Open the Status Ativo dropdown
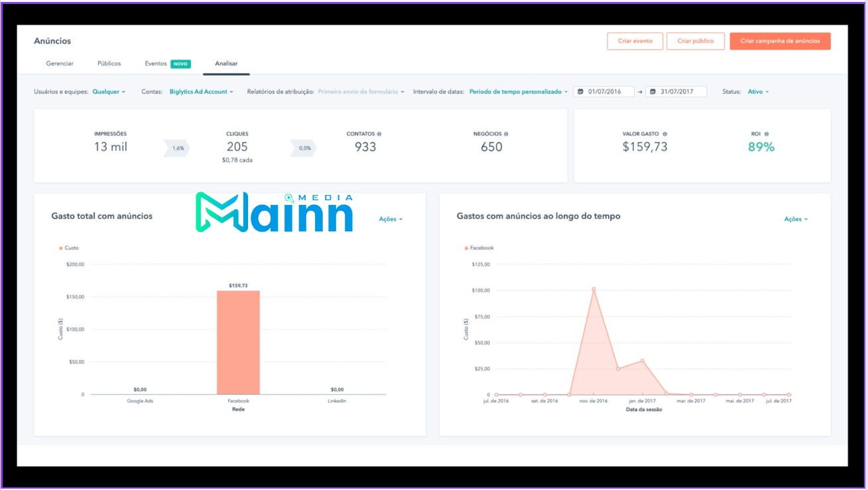Screen dimensions: 868x490 (x=759, y=92)
